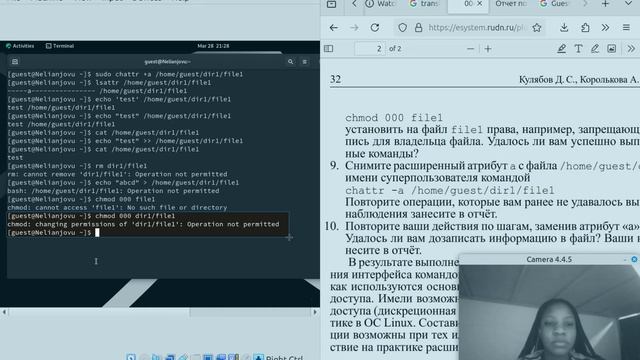Reload the current Firefox page
640x360 pixels.
click(x=375, y=28)
